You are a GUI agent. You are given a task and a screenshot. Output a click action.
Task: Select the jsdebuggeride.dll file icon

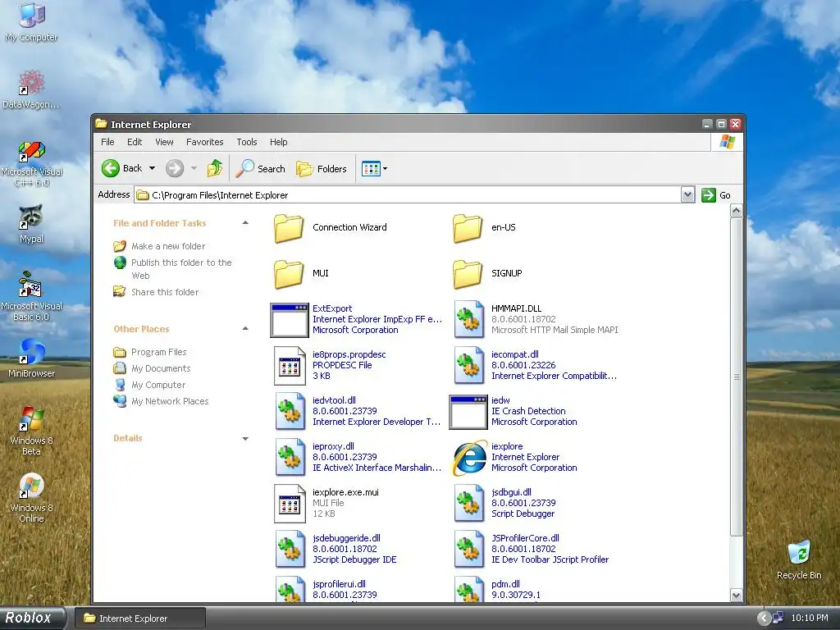click(x=290, y=549)
